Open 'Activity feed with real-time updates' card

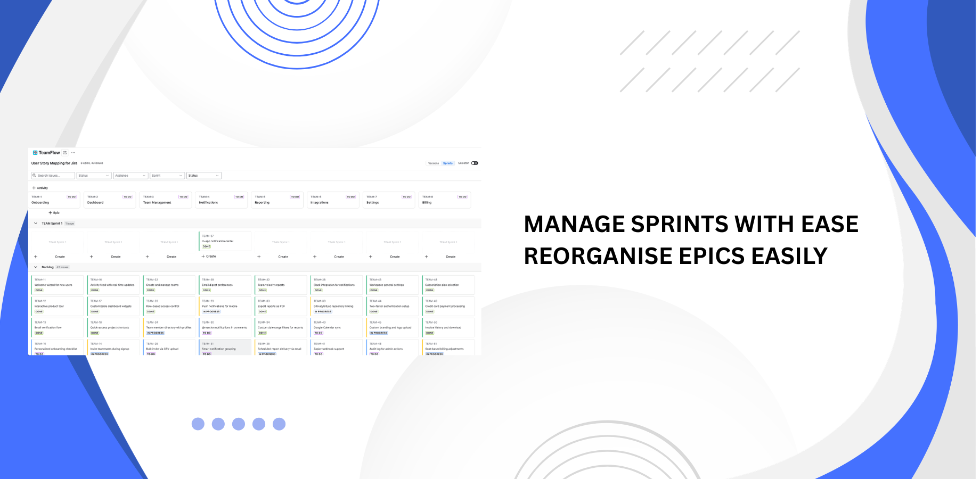[113, 285]
